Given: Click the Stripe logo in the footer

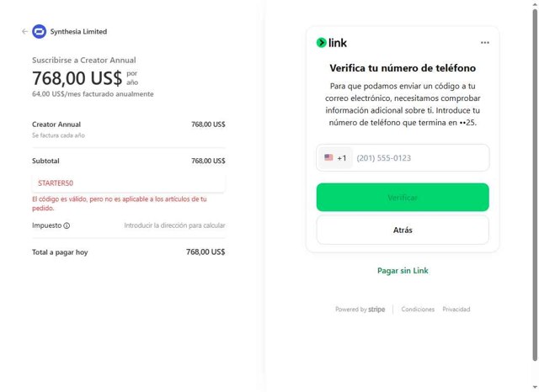Looking at the screenshot, I should [x=376, y=310].
